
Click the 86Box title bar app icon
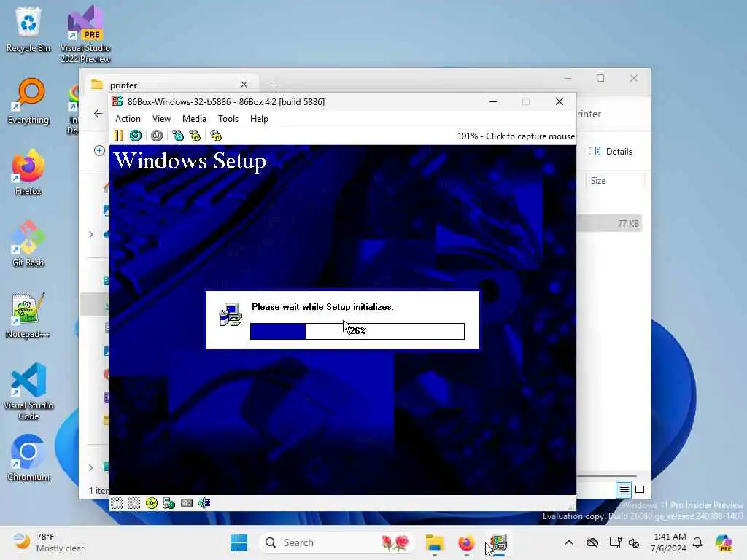117,101
